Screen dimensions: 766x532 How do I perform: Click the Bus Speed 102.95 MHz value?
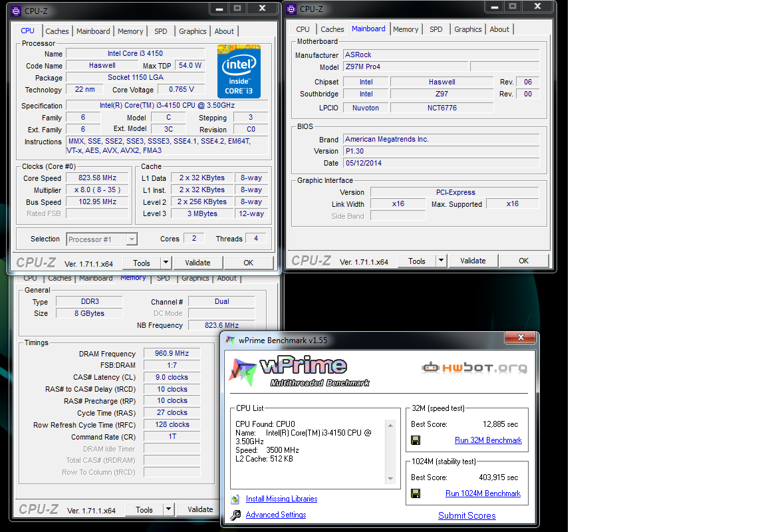tap(97, 201)
